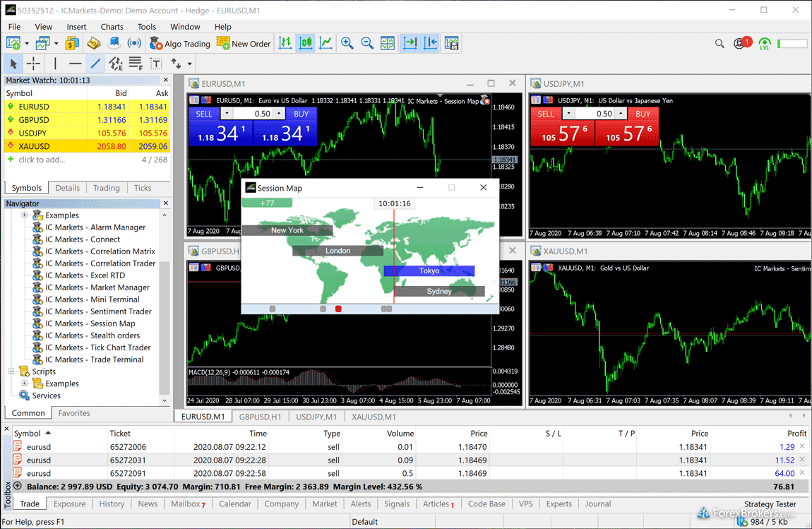Select the Horizontal Line drawing tool
This screenshot has width=812, height=529.
click(75, 64)
